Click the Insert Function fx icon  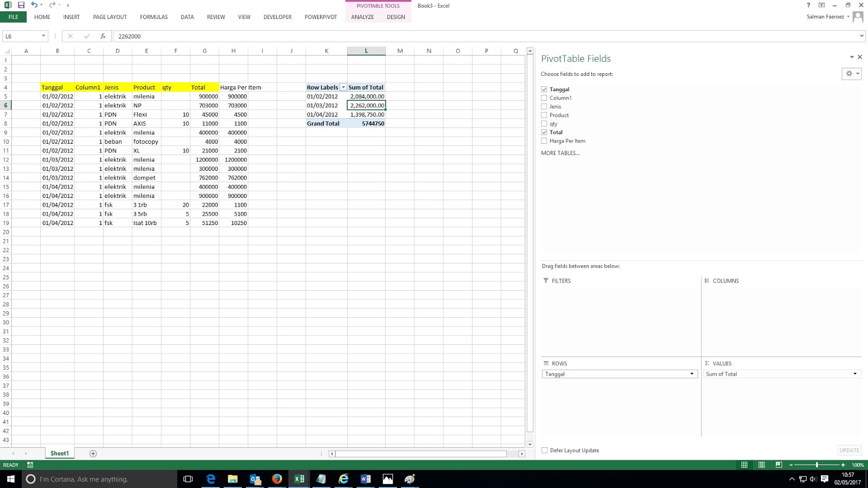coord(103,36)
